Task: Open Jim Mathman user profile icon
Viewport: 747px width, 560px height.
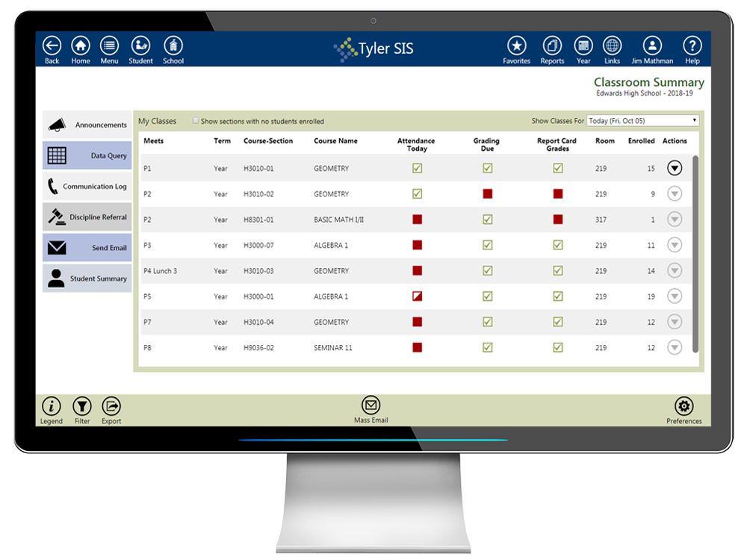Action: tap(652, 46)
